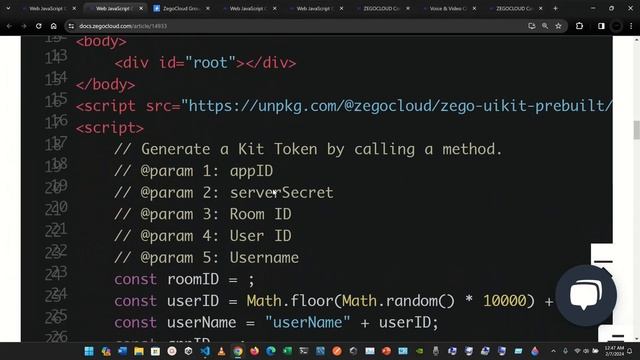Open the browser home page icon
The height and width of the screenshot is (360, 640).
click(x=53, y=26)
